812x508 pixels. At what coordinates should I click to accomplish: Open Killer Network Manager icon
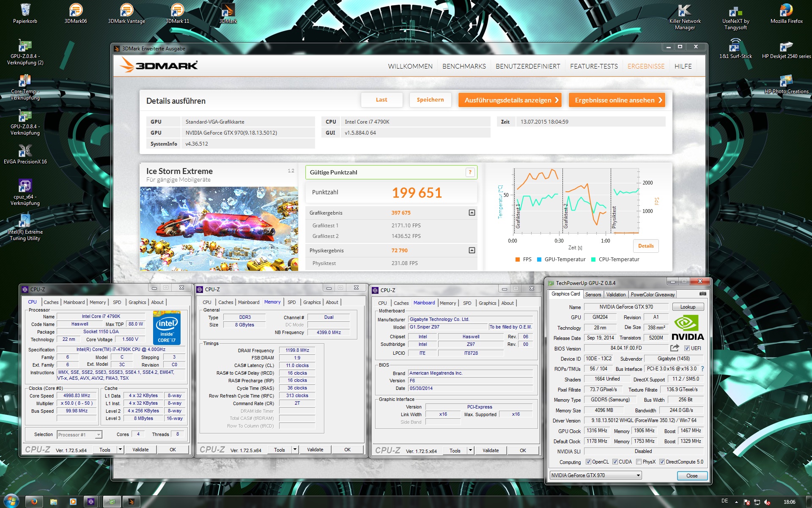[x=685, y=16]
